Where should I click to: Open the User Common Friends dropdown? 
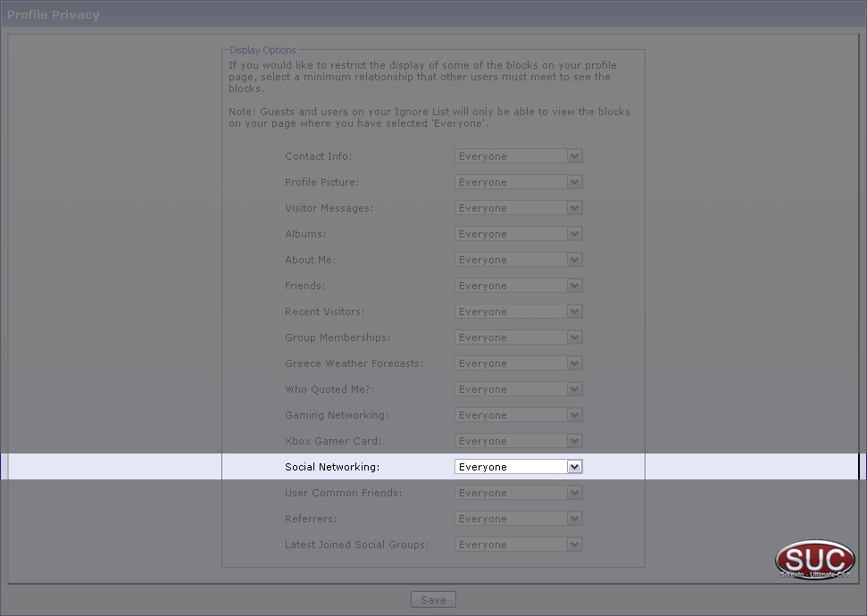518,493
